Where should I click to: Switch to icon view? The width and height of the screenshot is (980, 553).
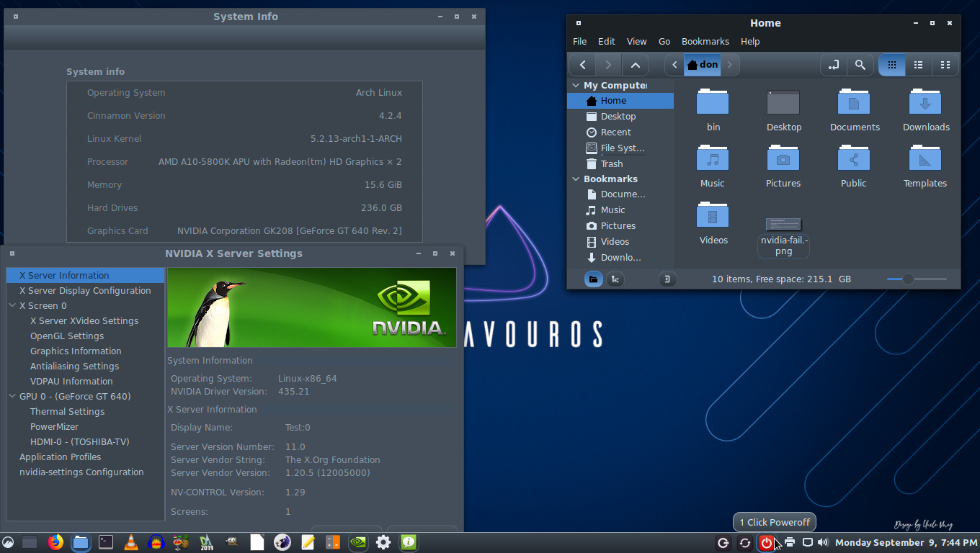click(x=891, y=65)
